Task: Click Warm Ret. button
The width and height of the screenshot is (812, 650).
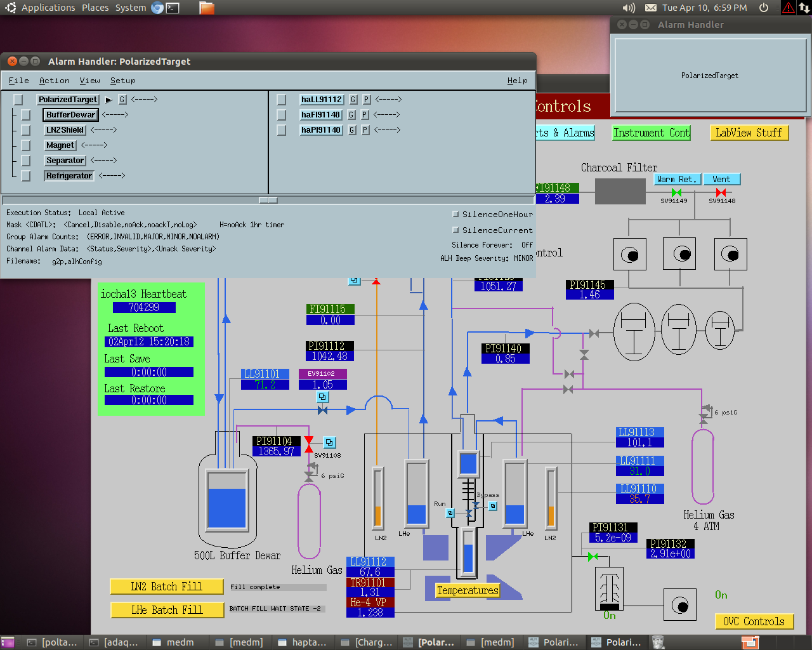Action: [x=677, y=180]
